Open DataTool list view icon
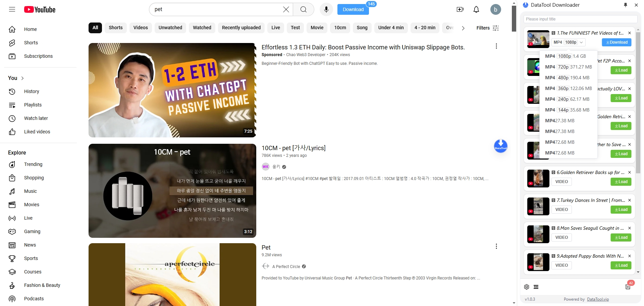Viewport: 644px width, 306px height. [x=536, y=287]
